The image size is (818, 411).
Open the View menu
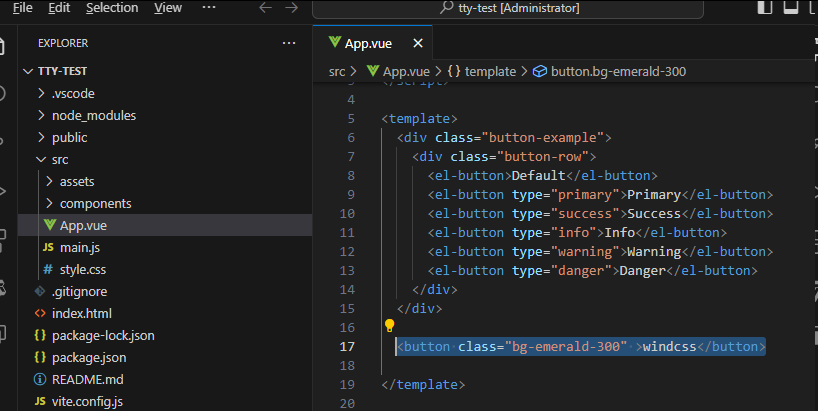[x=168, y=8]
